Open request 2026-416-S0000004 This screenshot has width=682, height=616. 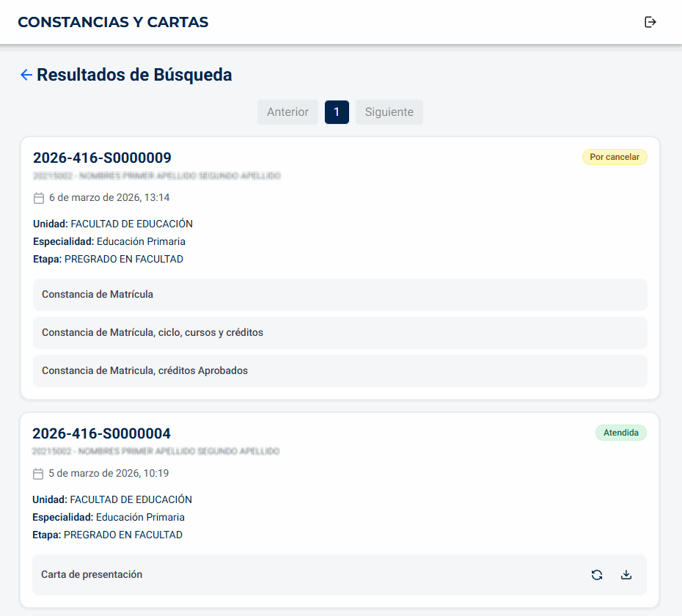(101, 433)
